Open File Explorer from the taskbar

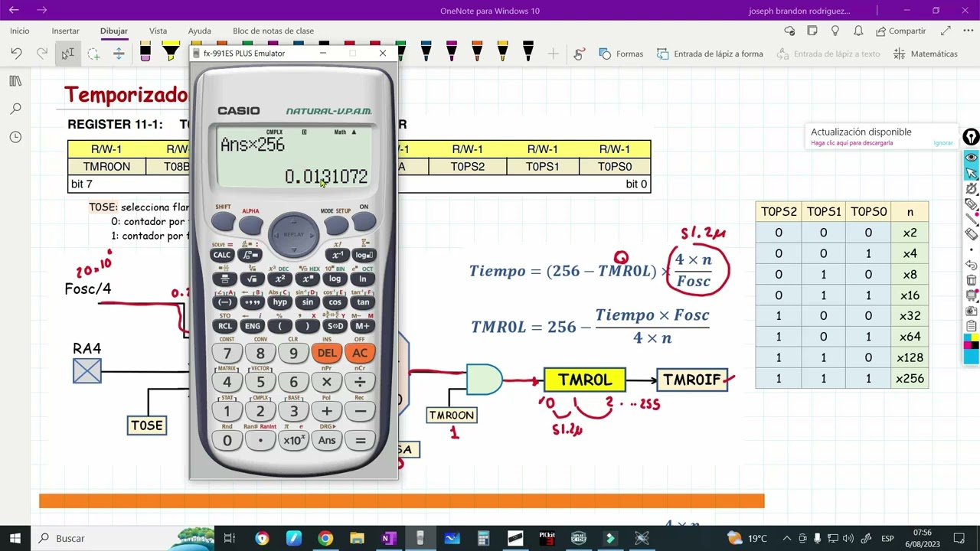tap(357, 538)
